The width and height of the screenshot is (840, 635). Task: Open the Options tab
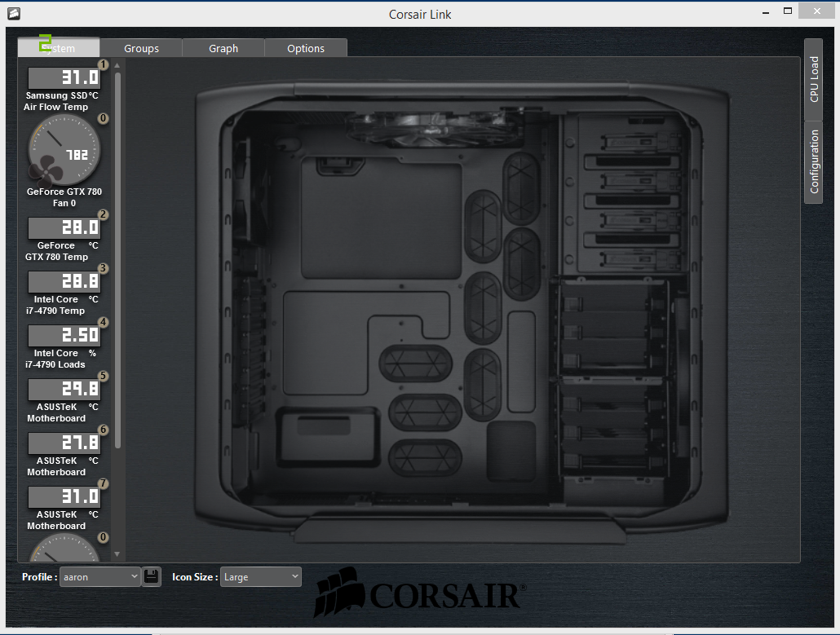[x=306, y=48]
